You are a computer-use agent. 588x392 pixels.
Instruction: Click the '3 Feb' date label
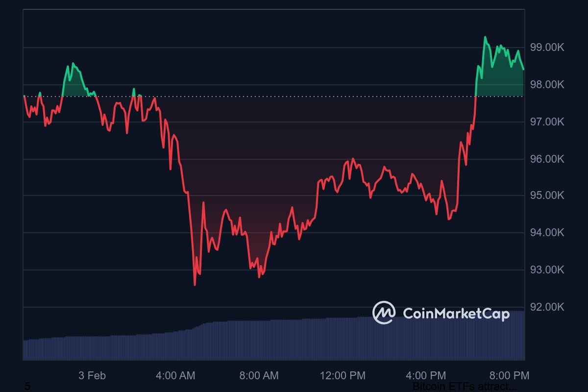pyautogui.click(x=92, y=376)
